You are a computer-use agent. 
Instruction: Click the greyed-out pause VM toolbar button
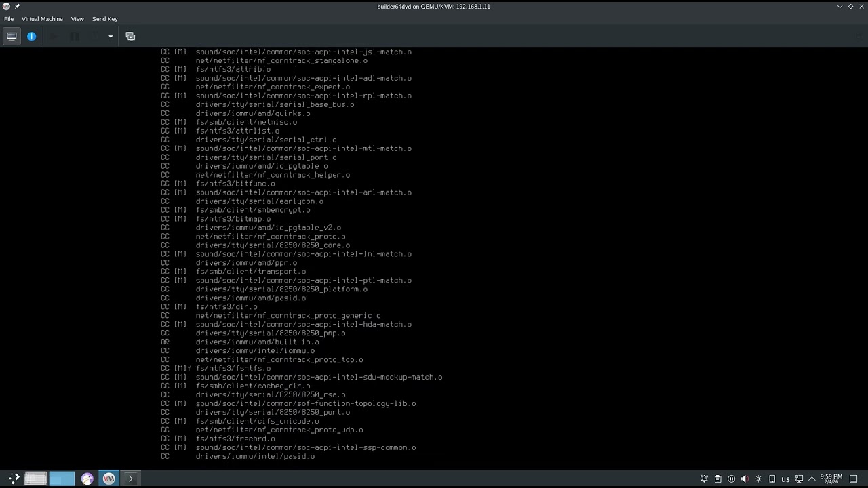click(75, 36)
